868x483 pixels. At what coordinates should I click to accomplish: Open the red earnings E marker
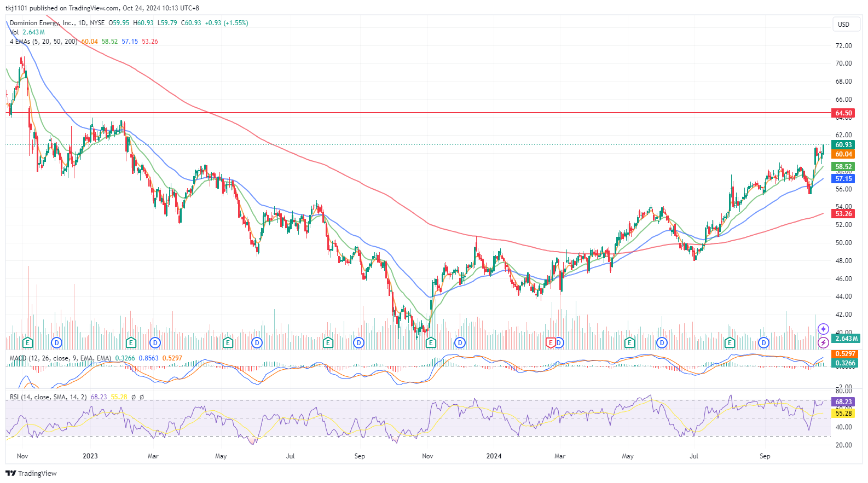pyautogui.click(x=551, y=343)
